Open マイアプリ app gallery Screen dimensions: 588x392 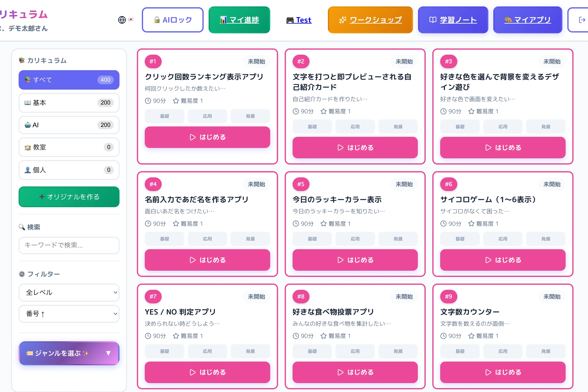528,20
